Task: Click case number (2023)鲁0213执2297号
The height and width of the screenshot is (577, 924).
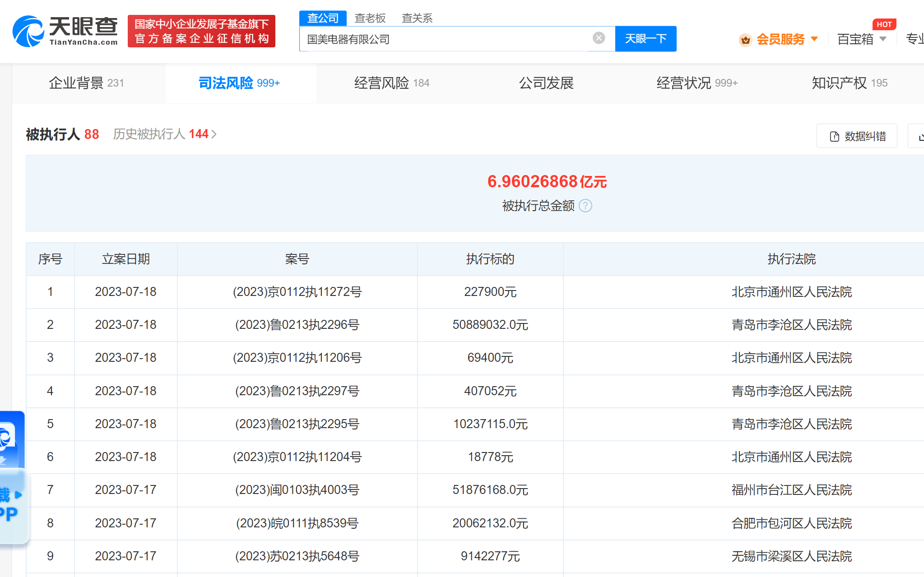Action: click(297, 391)
